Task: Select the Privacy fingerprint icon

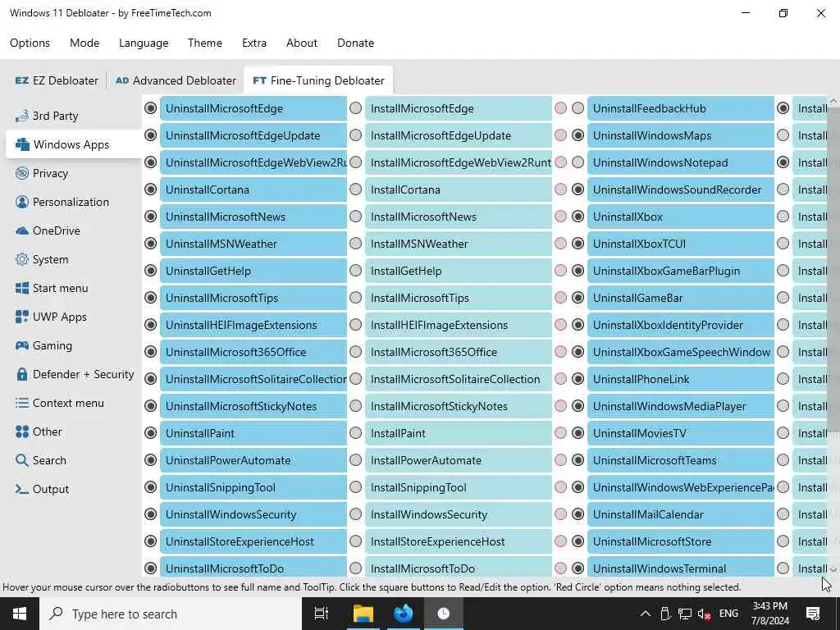Action: pos(22,173)
